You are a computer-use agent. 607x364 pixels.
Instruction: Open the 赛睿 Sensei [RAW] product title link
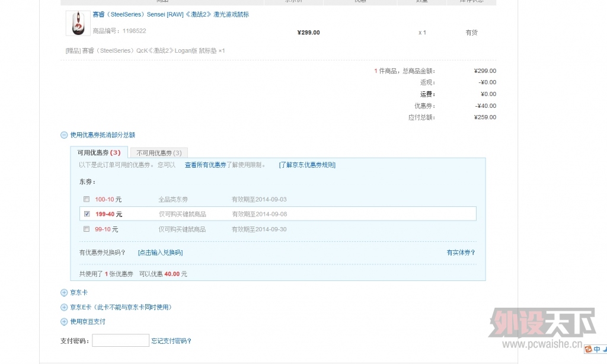coord(171,14)
